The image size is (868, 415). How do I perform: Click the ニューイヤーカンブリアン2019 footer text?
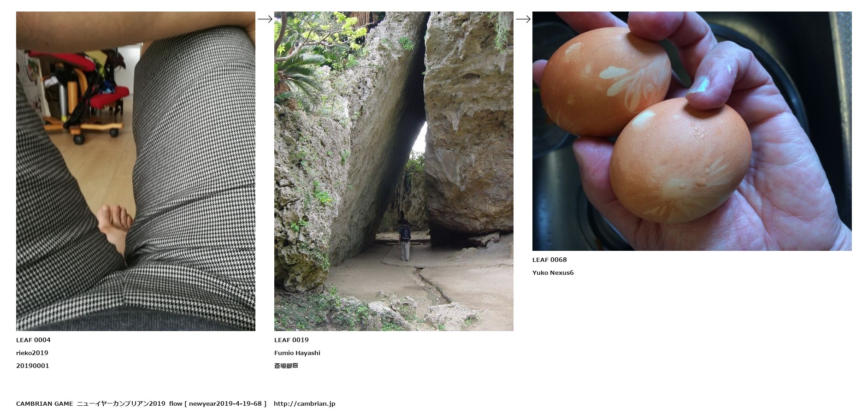121,403
